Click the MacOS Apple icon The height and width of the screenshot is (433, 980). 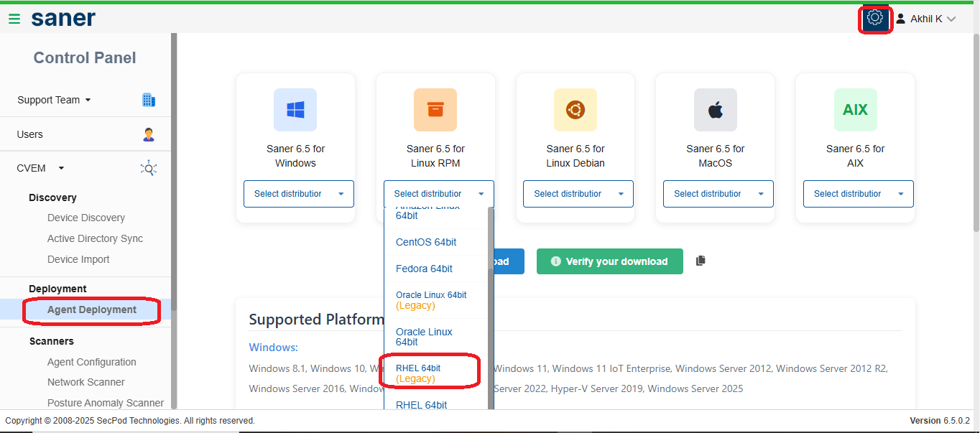pyautogui.click(x=715, y=110)
